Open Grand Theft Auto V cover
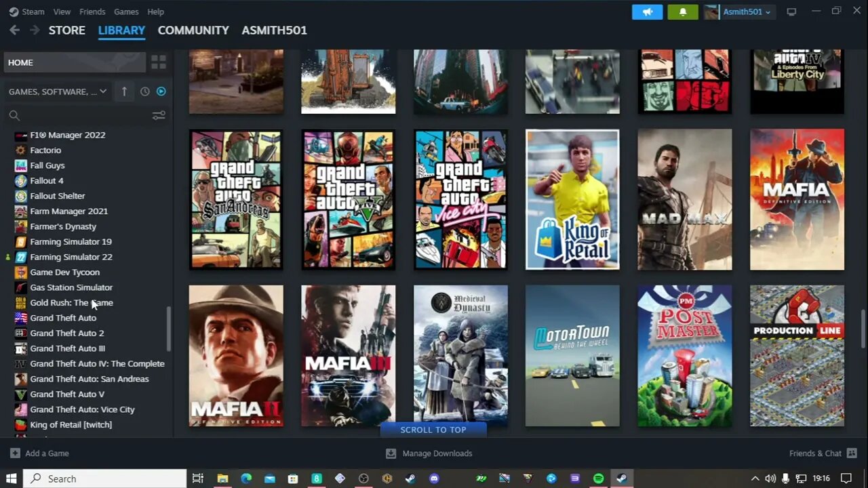This screenshot has height=488, width=868. [x=349, y=199]
